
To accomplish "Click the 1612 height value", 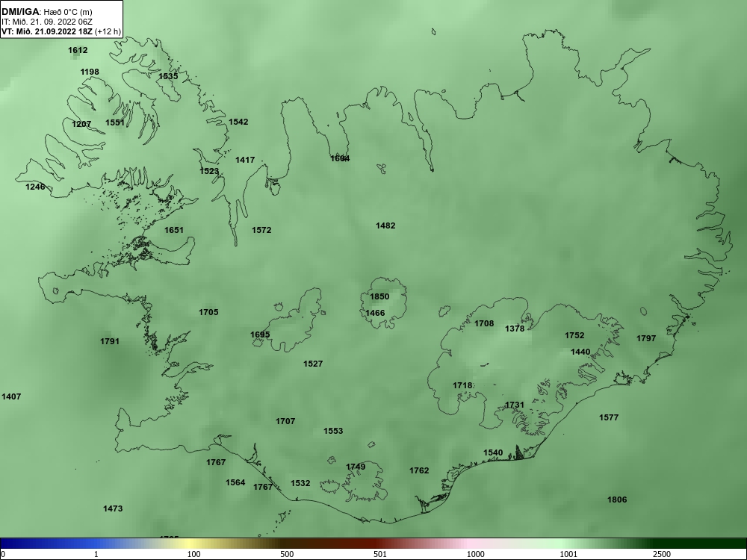I will click(x=78, y=50).
